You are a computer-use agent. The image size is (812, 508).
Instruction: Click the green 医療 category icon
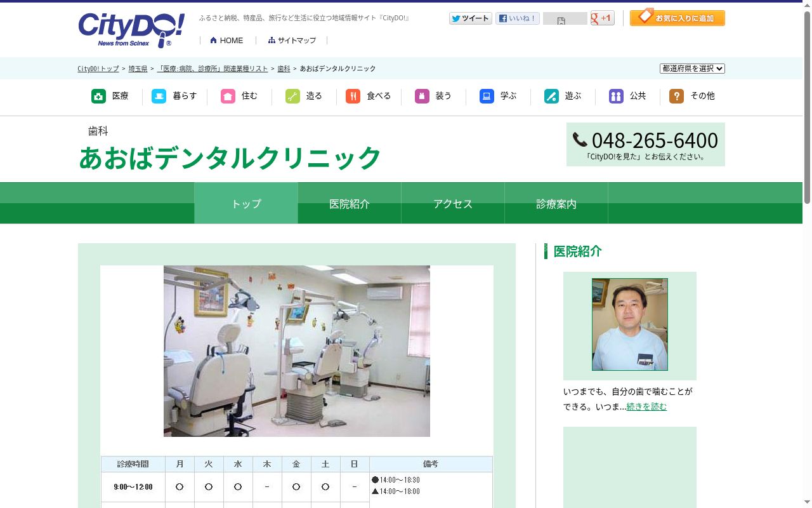98,96
